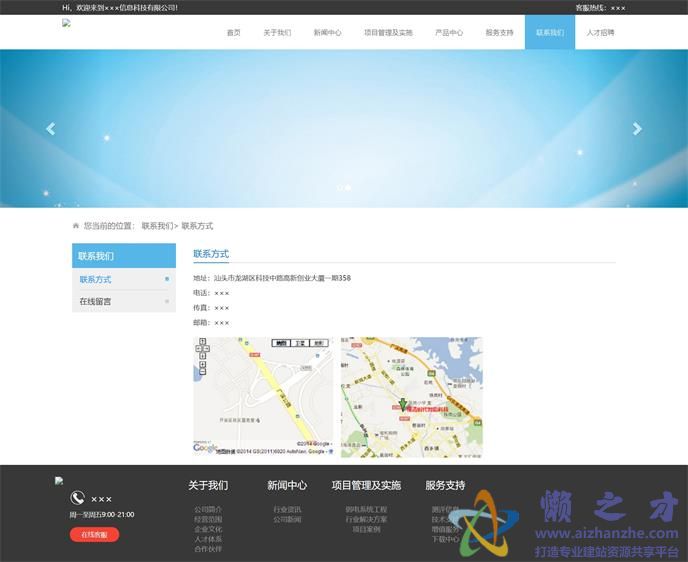This screenshot has height=562, width=688.
Task: Click the green arrow marker on right map
Action: (402, 404)
